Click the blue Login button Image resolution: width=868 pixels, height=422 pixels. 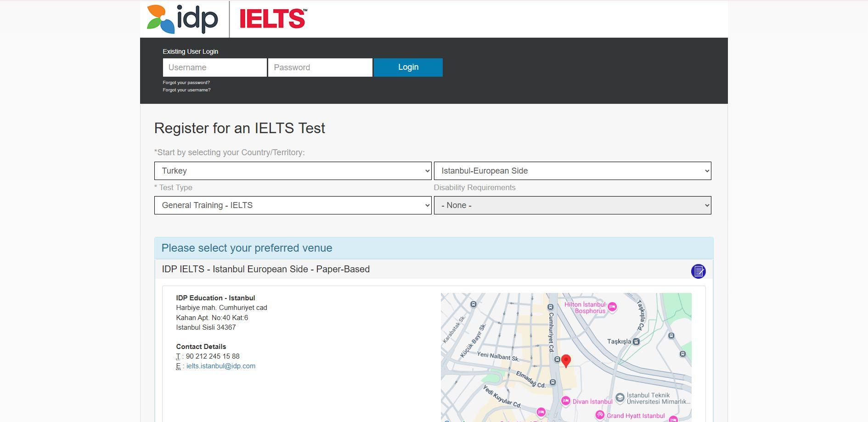point(408,68)
